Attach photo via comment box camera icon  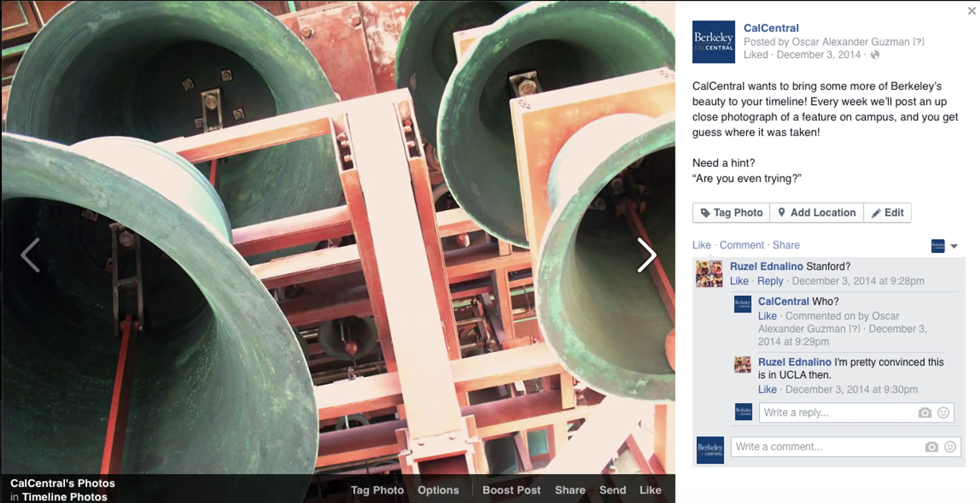(x=932, y=447)
